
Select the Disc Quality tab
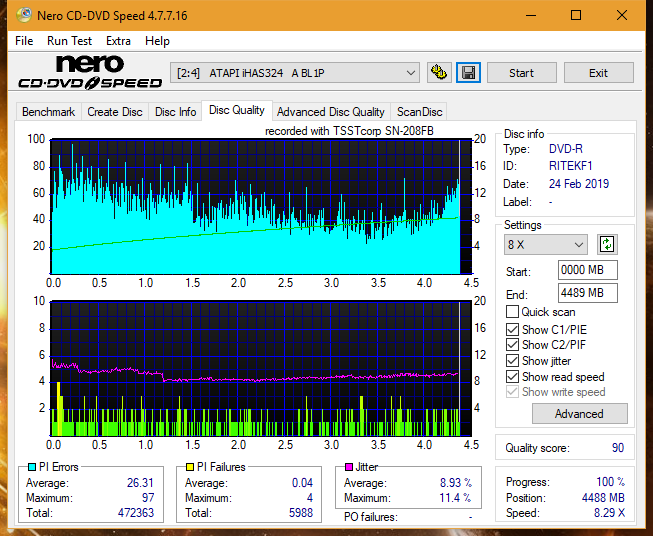pyautogui.click(x=237, y=110)
